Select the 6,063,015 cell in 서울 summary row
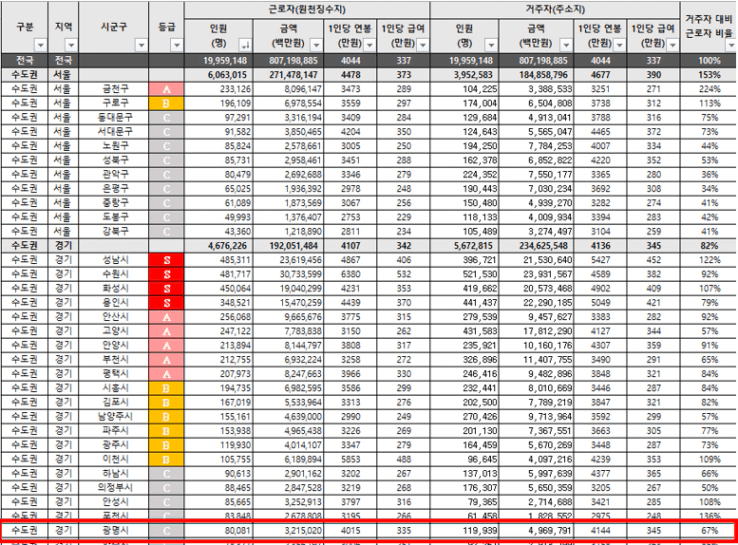The width and height of the screenshot is (738, 545). 218,75
